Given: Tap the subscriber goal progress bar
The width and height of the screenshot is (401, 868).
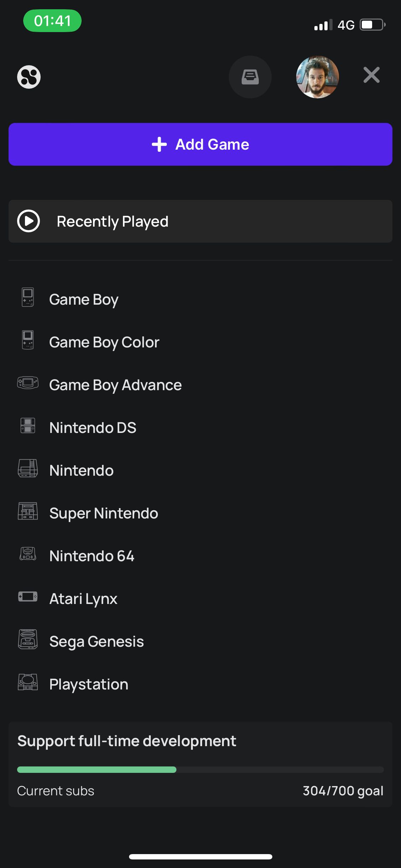Looking at the screenshot, I should (200, 770).
